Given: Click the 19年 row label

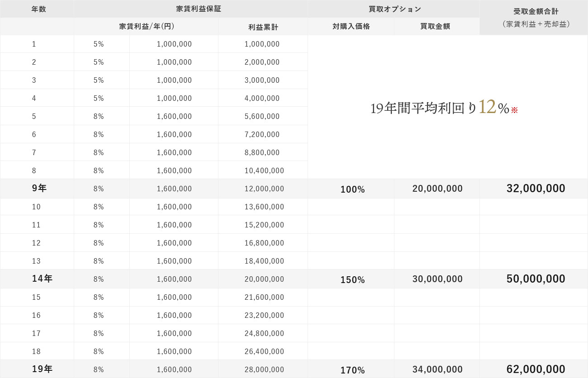Looking at the screenshot, I should pos(42,369).
